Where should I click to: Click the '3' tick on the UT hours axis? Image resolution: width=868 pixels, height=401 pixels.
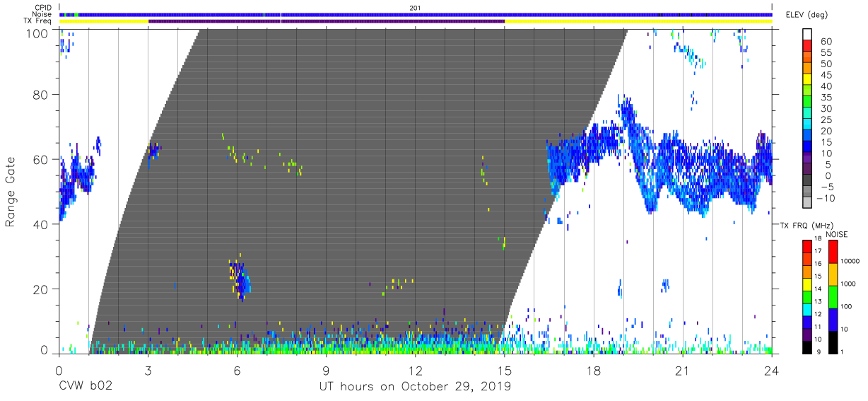point(148,371)
